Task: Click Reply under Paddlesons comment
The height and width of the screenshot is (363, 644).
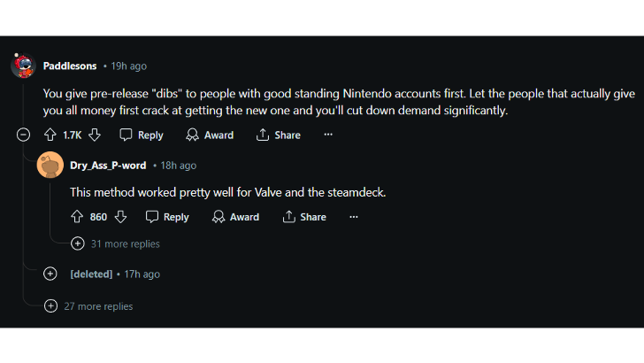Action: click(142, 135)
